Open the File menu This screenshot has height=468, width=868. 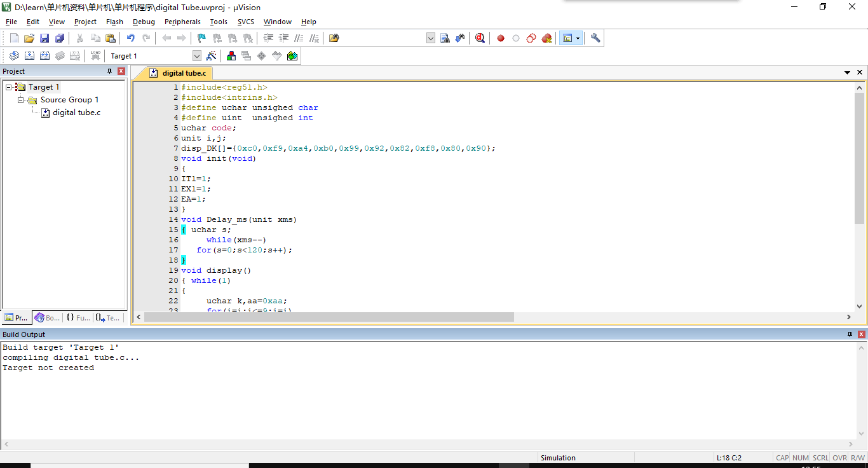(11, 22)
